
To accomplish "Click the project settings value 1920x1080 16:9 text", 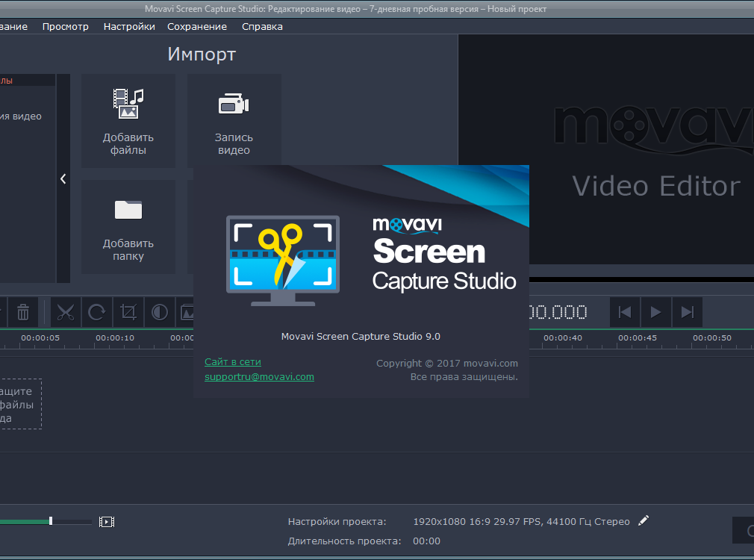I will coord(521,521).
